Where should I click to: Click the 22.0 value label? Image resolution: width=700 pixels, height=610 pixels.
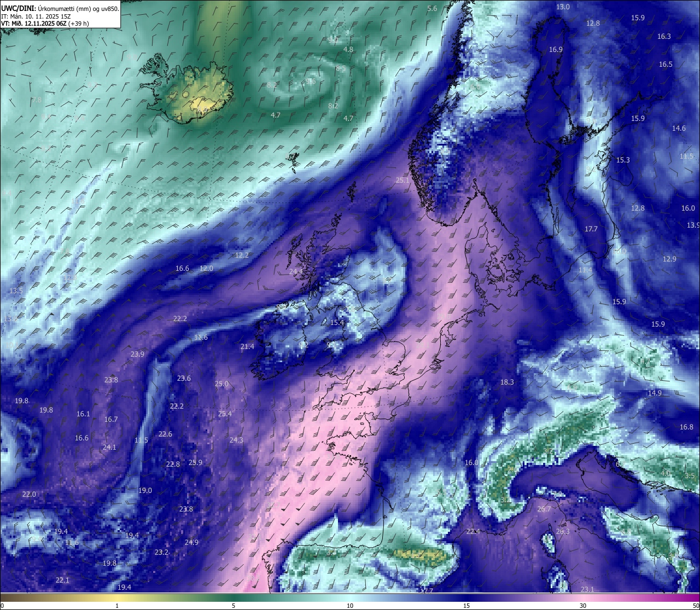click(x=29, y=494)
